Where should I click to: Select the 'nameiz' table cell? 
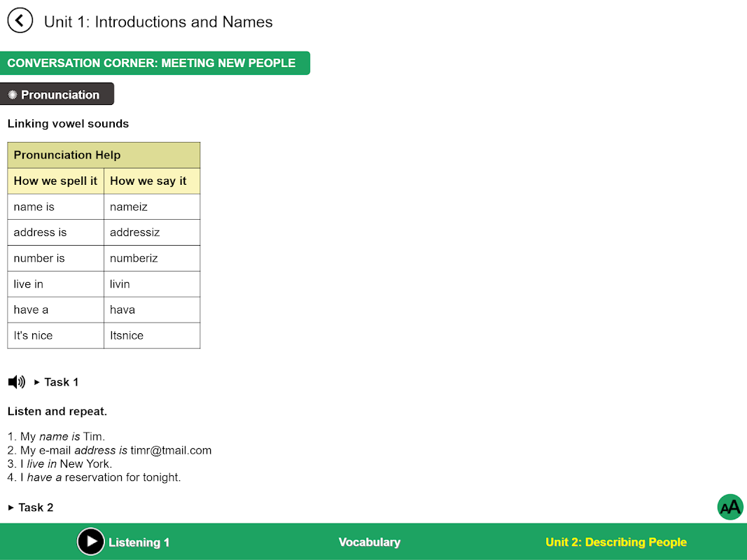(x=152, y=206)
